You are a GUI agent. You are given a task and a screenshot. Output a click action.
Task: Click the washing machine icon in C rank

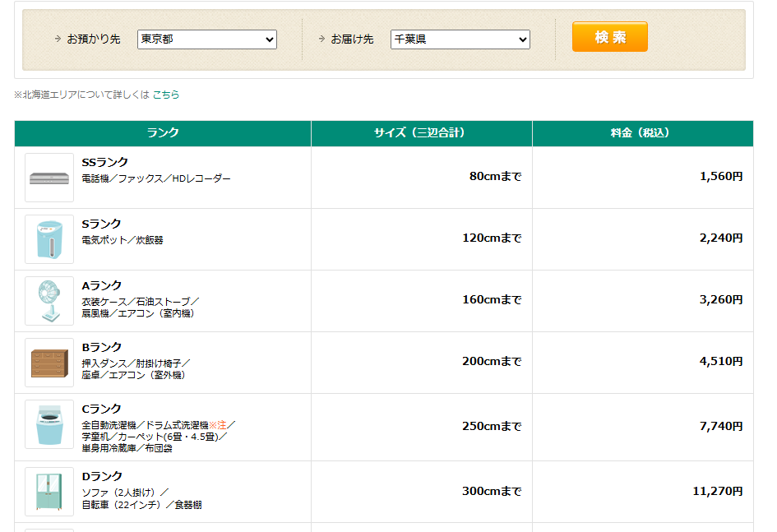tap(49, 424)
